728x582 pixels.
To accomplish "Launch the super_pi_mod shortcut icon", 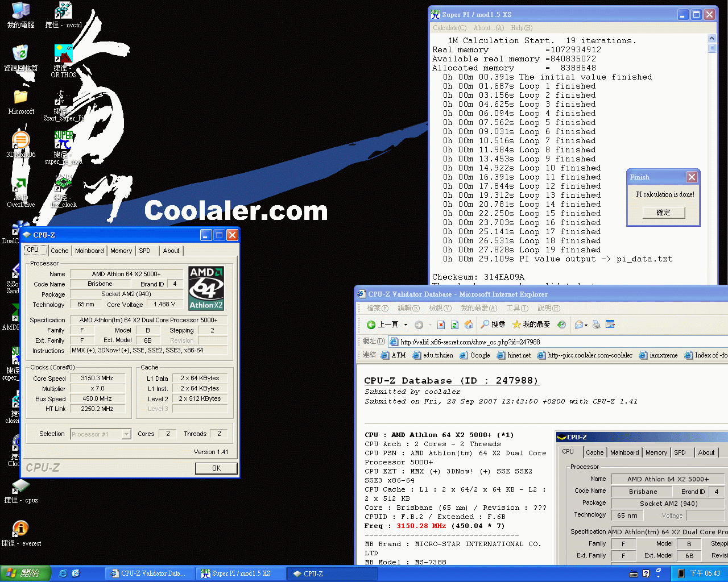I will point(63,148).
